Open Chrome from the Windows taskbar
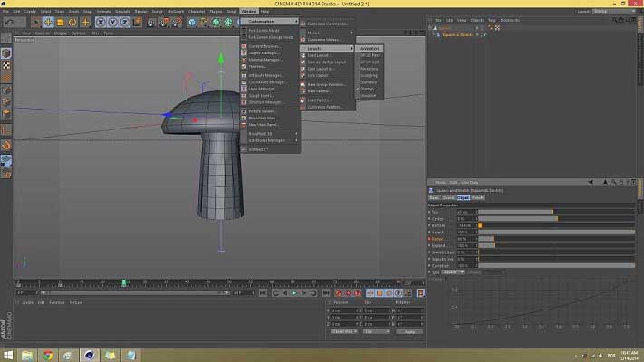This screenshot has width=644, height=362. 47,355
